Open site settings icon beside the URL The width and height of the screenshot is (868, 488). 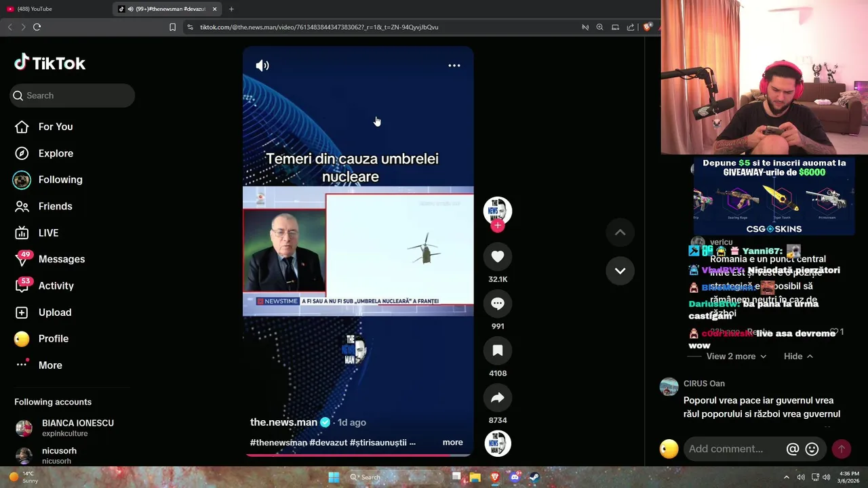(190, 27)
